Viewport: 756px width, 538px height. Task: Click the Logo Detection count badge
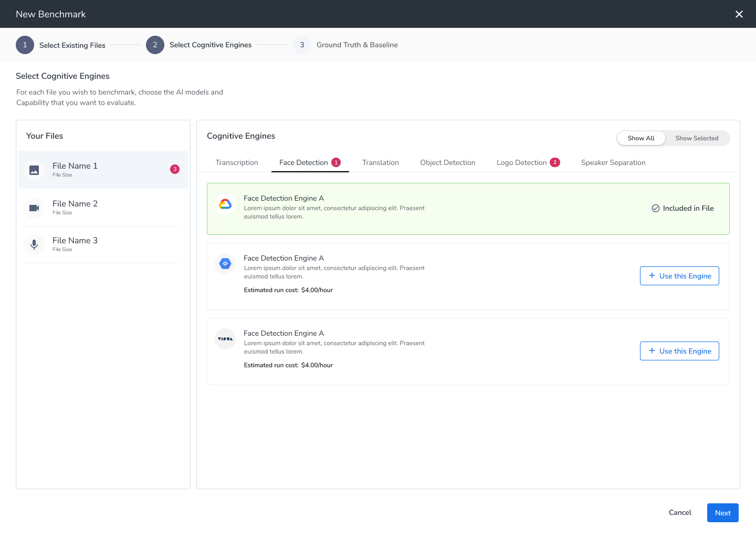coord(555,162)
